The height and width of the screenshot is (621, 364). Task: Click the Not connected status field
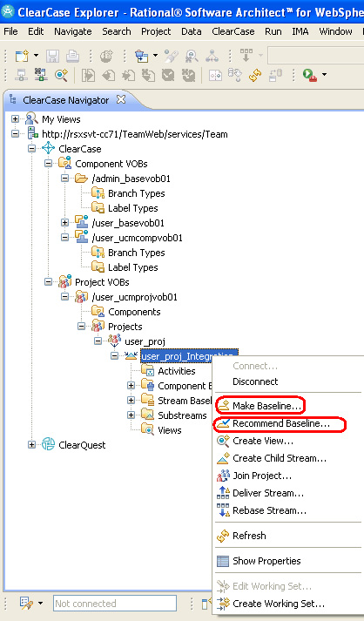(x=115, y=604)
